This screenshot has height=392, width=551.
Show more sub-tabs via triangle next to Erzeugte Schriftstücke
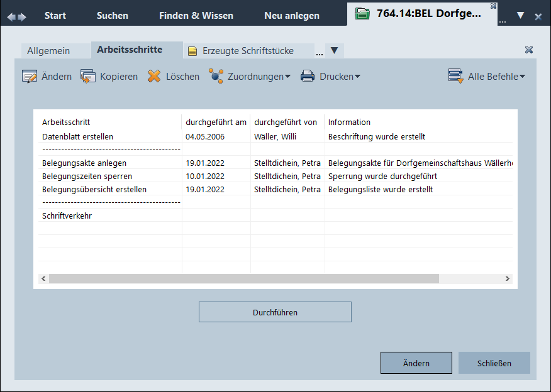click(x=335, y=50)
